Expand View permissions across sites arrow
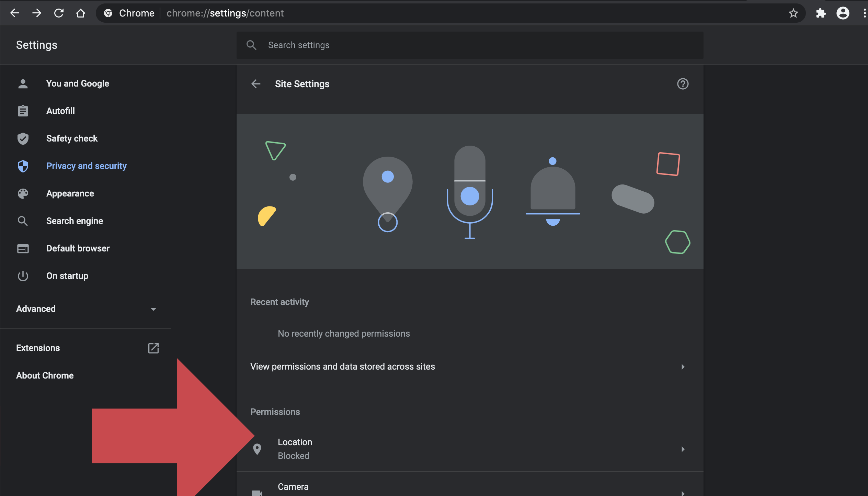This screenshot has height=496, width=868. (x=683, y=367)
